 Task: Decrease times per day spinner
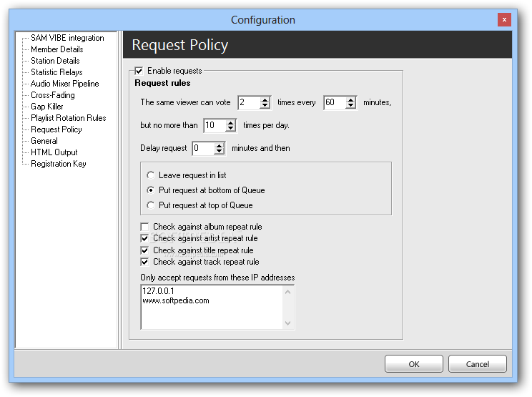[x=231, y=129]
